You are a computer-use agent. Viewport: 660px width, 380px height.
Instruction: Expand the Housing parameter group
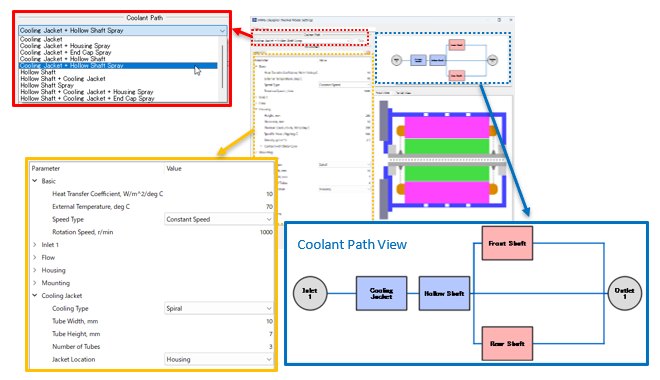pyautogui.click(x=35, y=270)
